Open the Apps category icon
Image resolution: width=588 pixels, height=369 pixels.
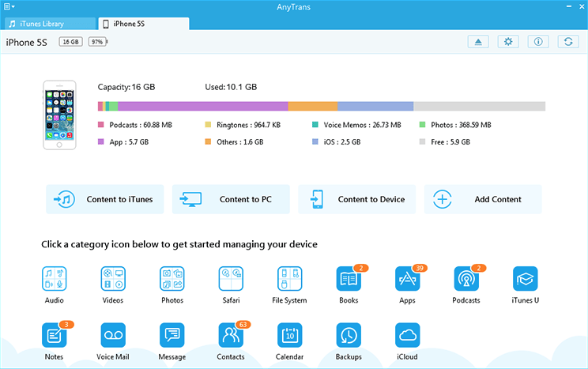pos(407,279)
